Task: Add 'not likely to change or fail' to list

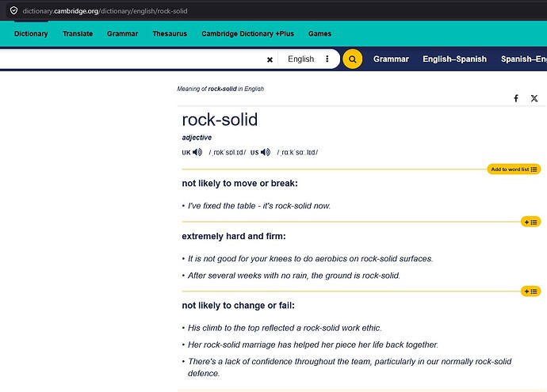Action: [x=530, y=291]
